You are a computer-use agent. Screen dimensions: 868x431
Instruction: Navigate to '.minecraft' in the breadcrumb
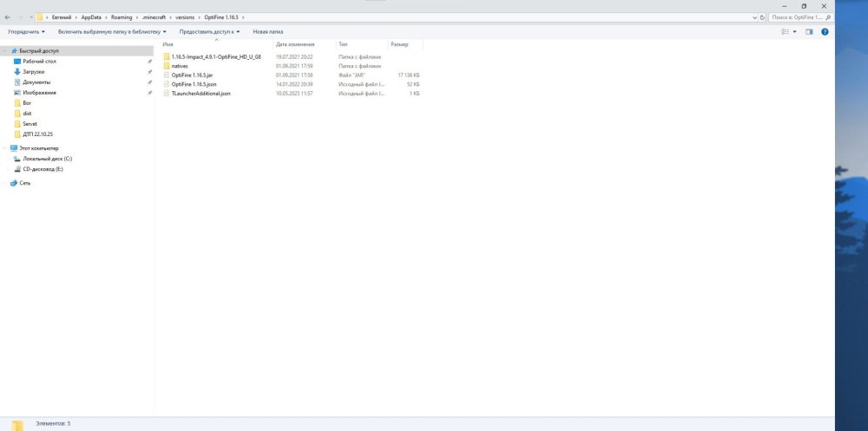click(154, 17)
